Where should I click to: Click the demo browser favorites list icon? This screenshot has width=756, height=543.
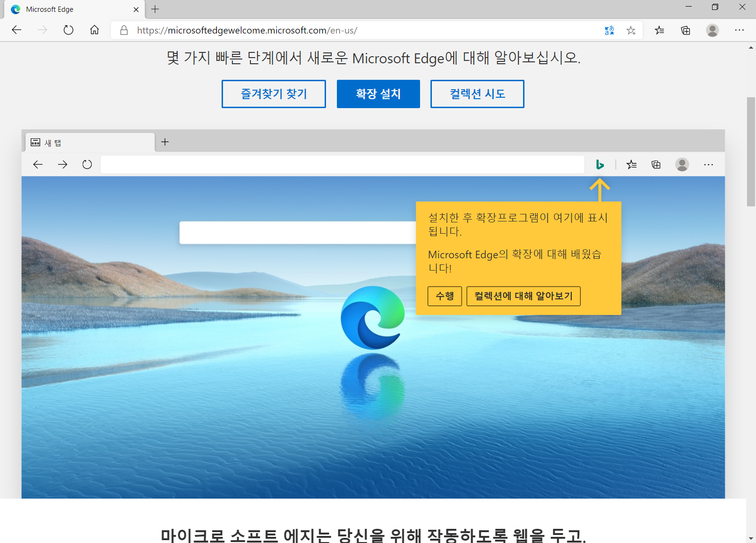tap(632, 164)
